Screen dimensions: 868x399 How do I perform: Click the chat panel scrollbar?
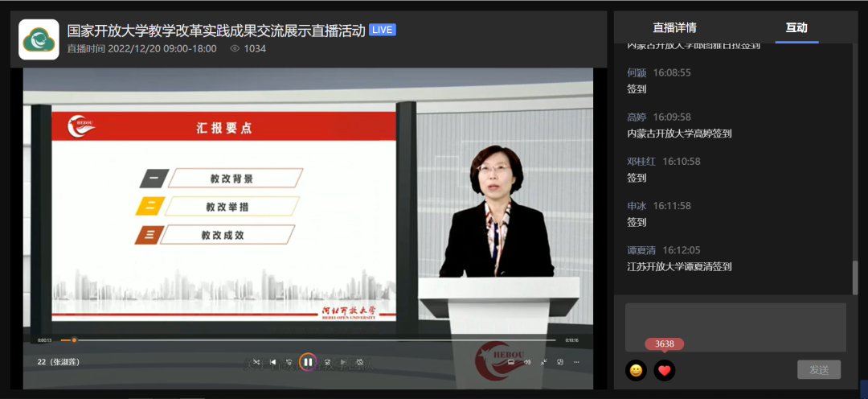(854, 276)
